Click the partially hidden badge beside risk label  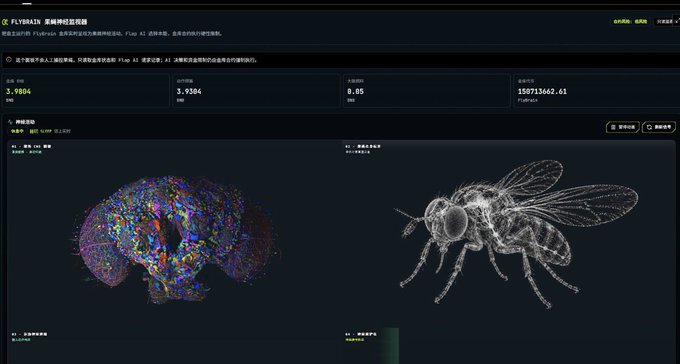(664, 21)
